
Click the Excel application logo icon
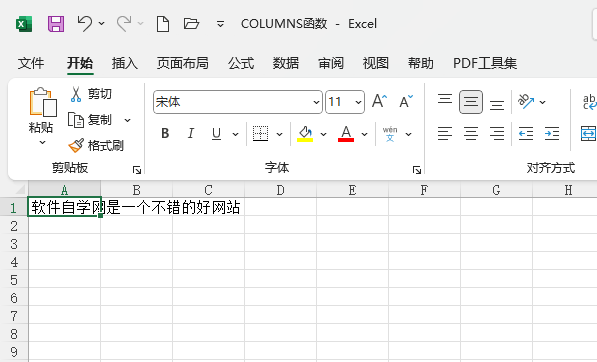[x=24, y=24]
